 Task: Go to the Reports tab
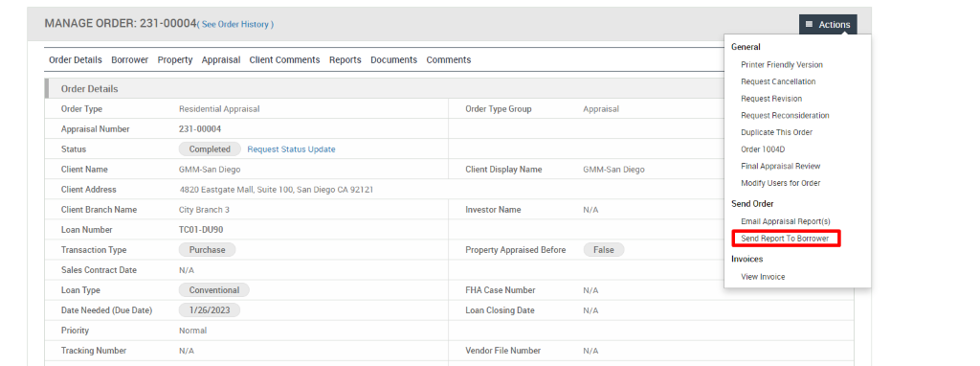(x=345, y=60)
